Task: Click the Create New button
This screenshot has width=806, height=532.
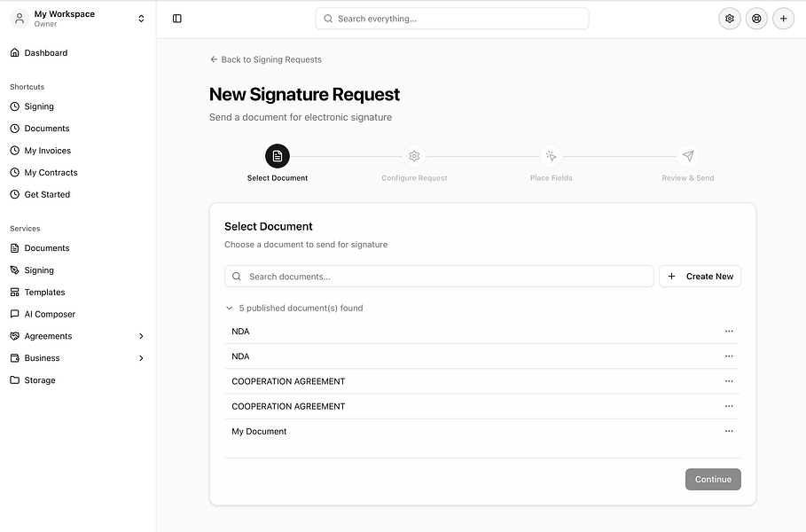Action: tap(700, 277)
